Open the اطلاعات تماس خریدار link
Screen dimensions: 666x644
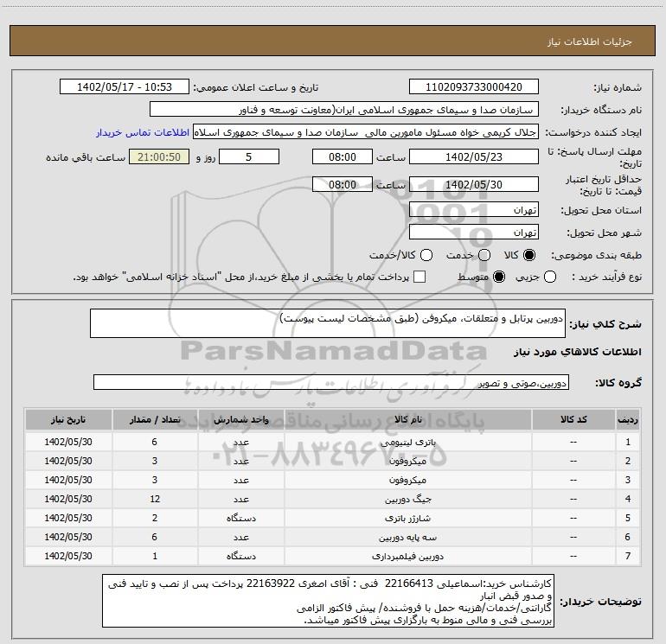(x=143, y=132)
